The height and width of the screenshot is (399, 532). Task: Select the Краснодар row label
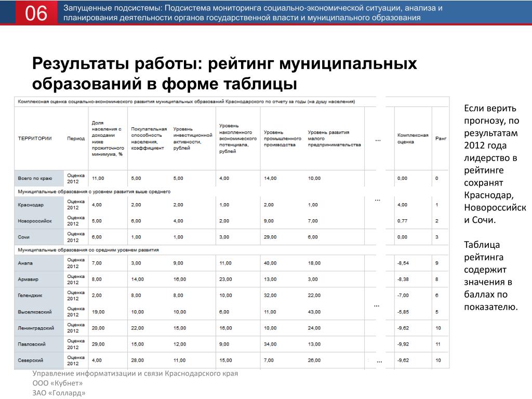pyautogui.click(x=31, y=205)
